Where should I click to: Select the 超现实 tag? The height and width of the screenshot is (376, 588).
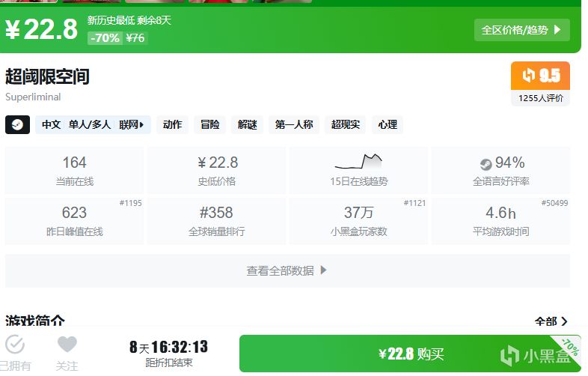[x=346, y=124]
